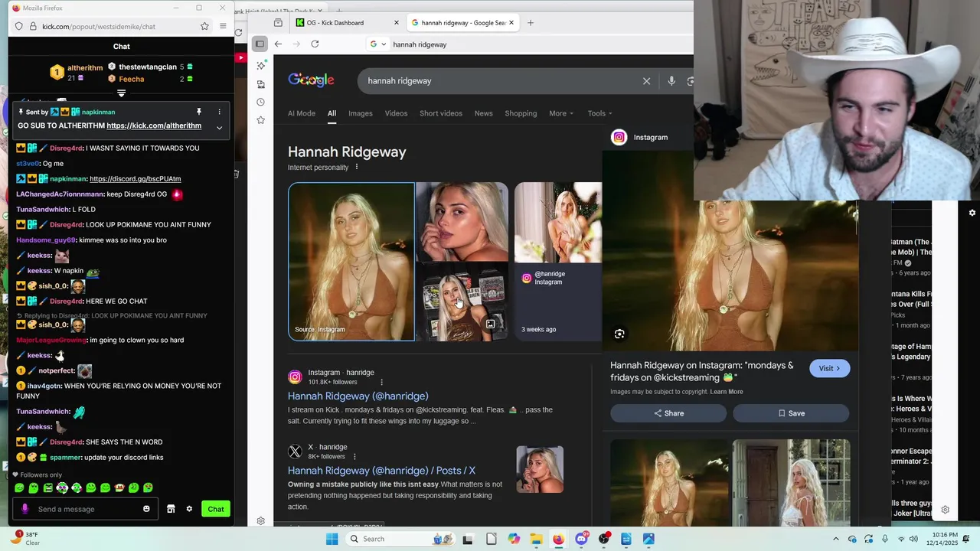Viewport: 980px width, 551px height.
Task: Open synced tabs icon in Firefox sidebar
Action: click(261, 84)
